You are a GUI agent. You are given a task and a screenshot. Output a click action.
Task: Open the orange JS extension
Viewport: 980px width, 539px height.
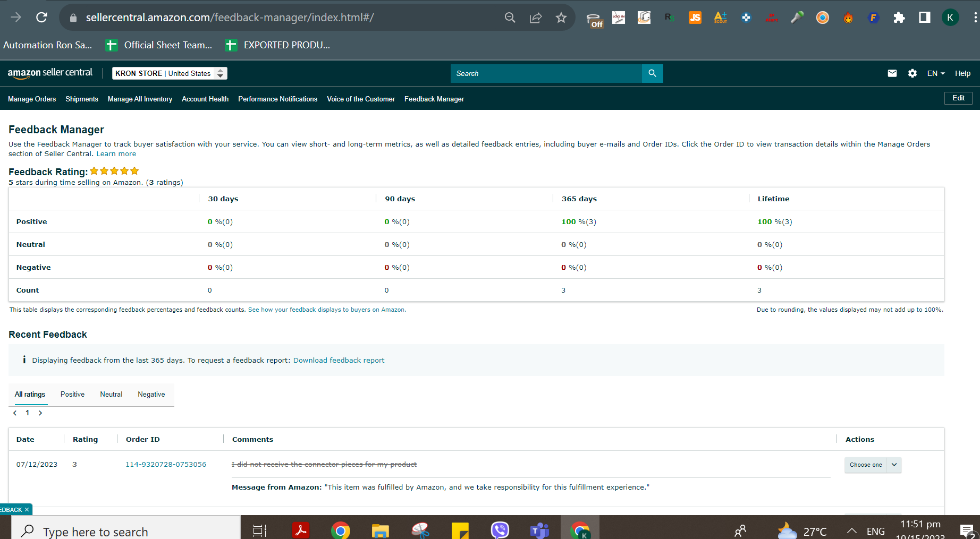tap(695, 18)
